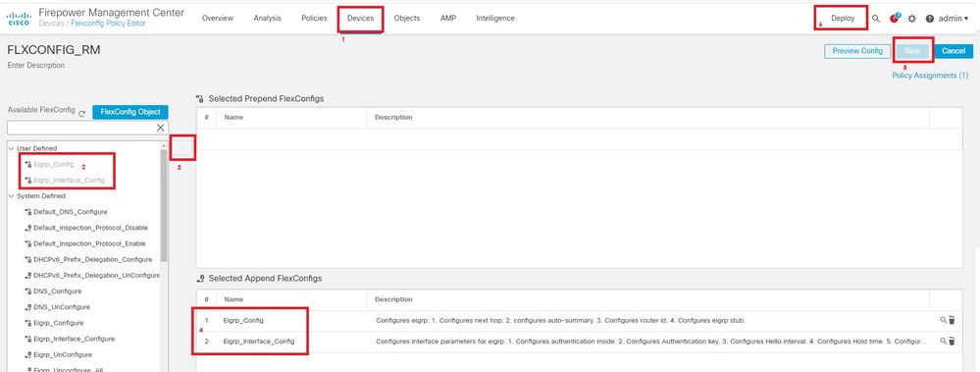Click the Cisco logo

click(18, 18)
